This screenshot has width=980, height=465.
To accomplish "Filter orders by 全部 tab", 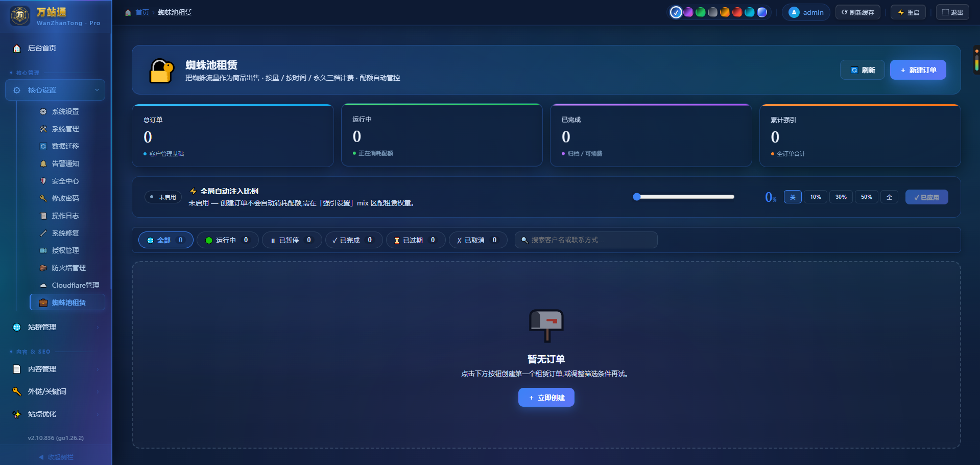I will tap(165, 240).
